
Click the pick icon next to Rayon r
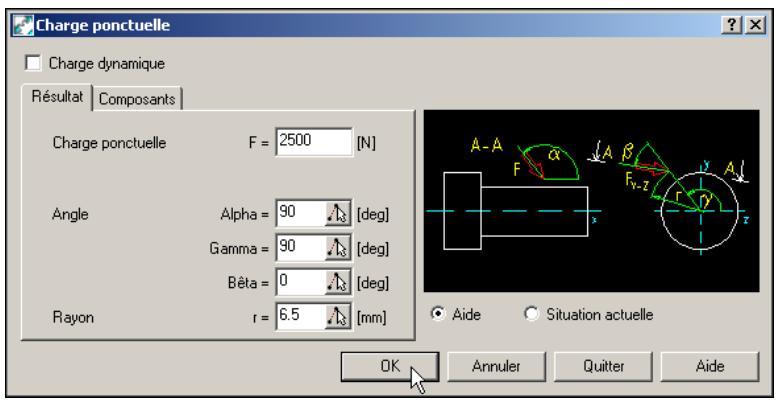tap(338, 316)
